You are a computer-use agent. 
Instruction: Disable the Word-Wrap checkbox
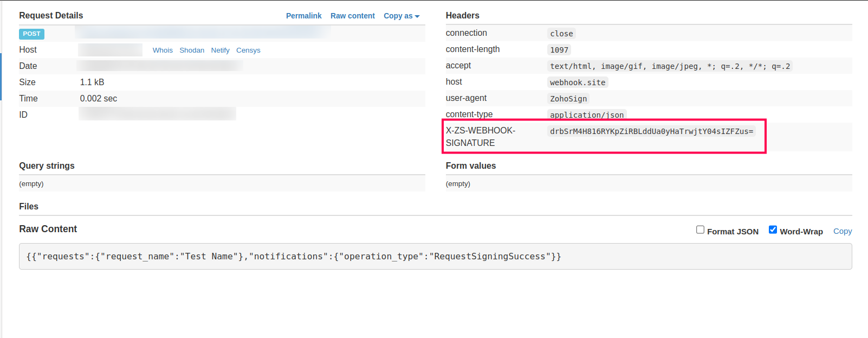pyautogui.click(x=773, y=230)
